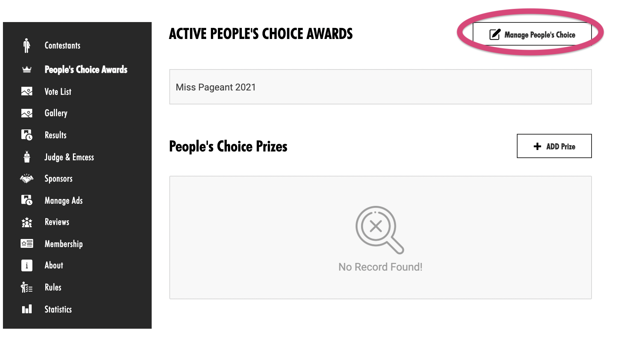Click the Rules checklist icon
The image size is (628, 364).
point(27,288)
